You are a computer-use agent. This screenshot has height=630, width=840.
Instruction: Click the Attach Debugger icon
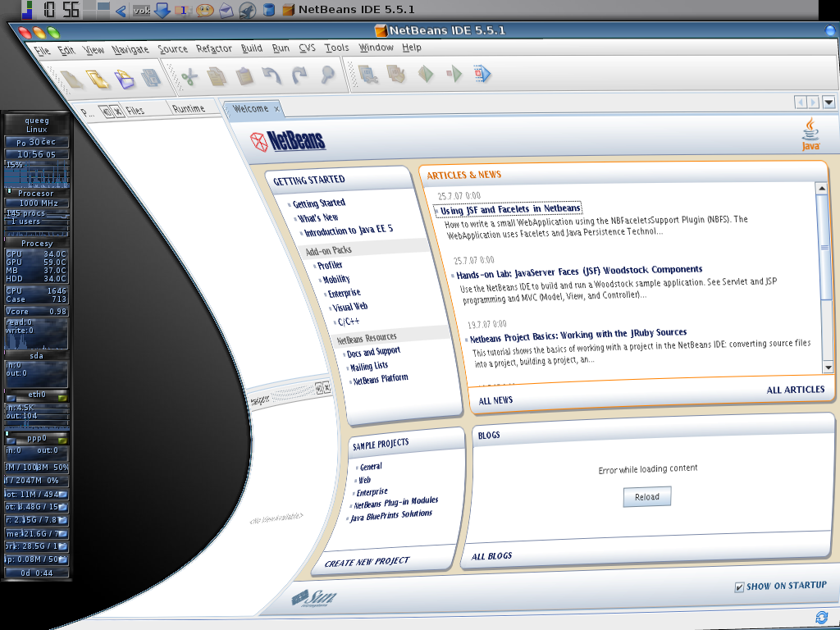click(482, 73)
